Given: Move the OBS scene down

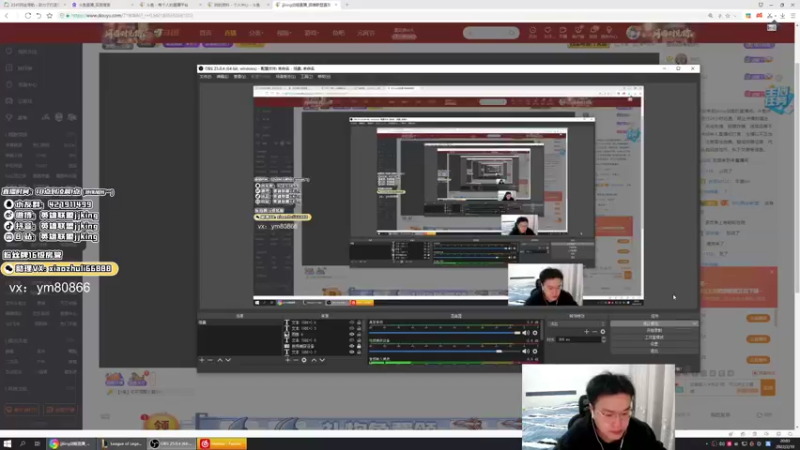Looking at the screenshot, I should point(228,360).
